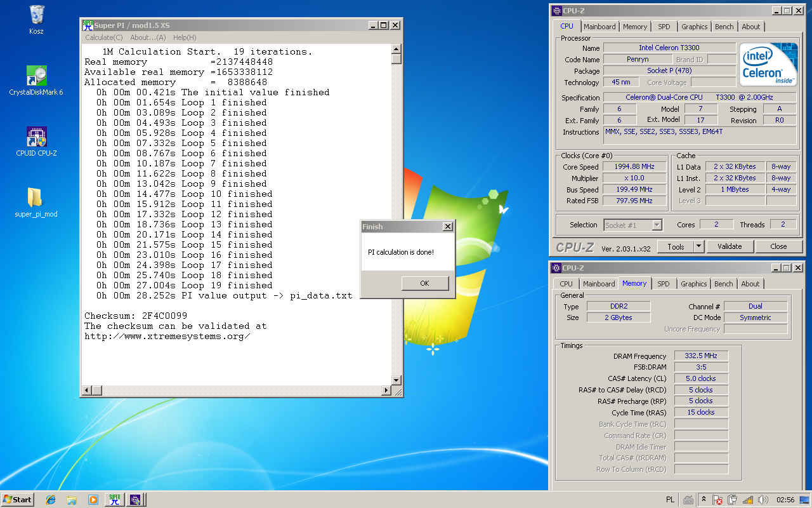Open About tab in top CPU-Z
812x508 pixels.
coord(750,27)
